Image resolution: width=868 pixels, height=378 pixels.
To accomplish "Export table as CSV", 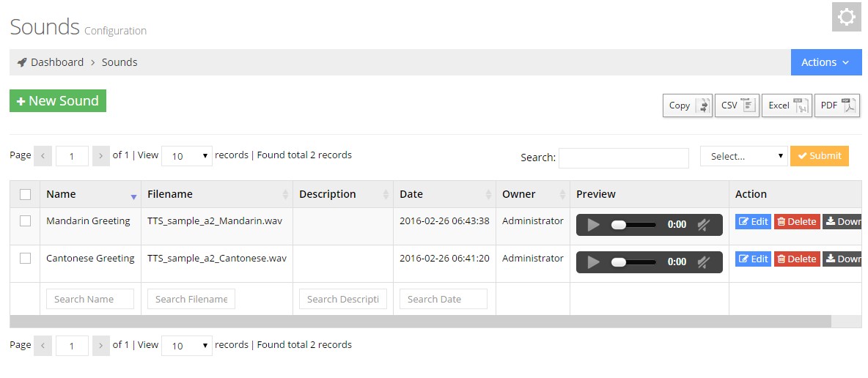I will coord(737,105).
